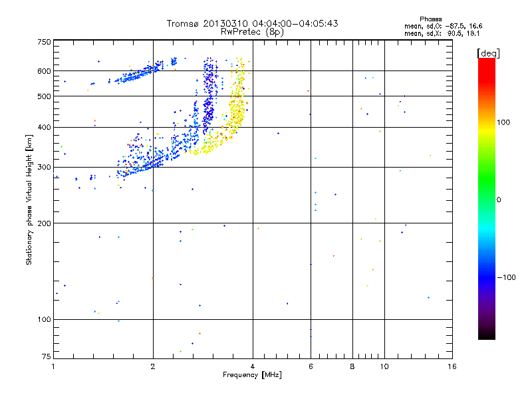Select the 'RwPretec (8p)' subtitle
This screenshot has height=399, width=532.
[x=252, y=32]
